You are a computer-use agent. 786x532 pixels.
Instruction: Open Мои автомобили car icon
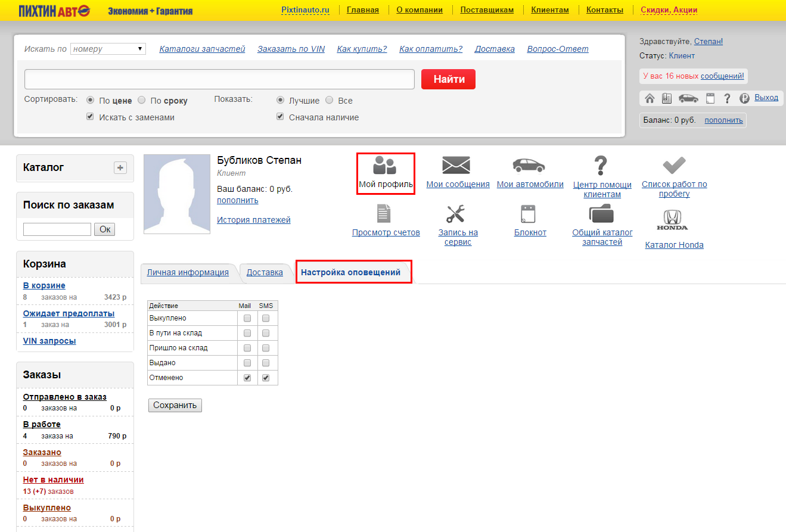click(x=529, y=165)
